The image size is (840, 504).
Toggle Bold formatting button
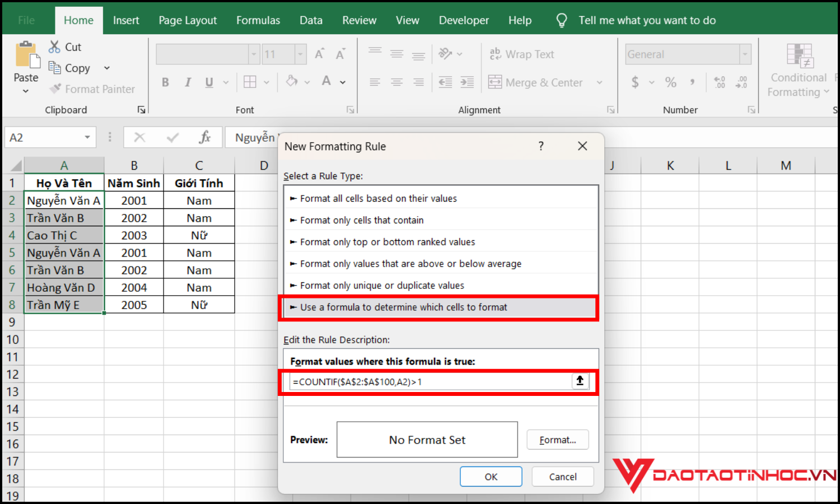coord(165,82)
